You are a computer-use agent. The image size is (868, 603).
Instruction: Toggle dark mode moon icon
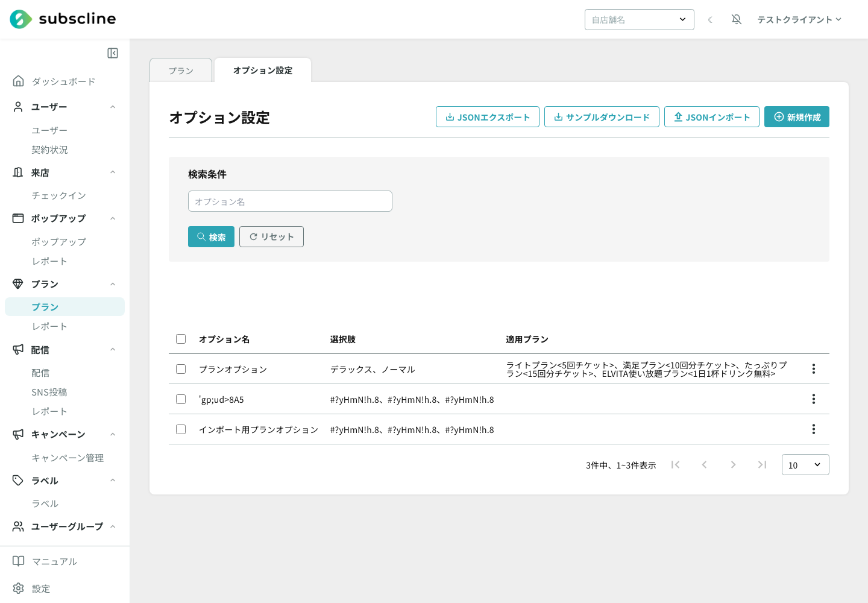(710, 20)
